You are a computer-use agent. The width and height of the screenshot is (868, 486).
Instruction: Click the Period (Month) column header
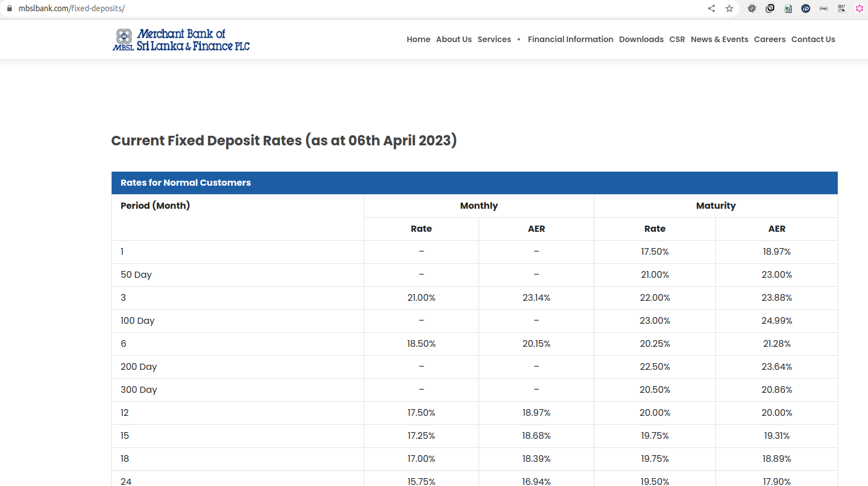[x=155, y=205]
